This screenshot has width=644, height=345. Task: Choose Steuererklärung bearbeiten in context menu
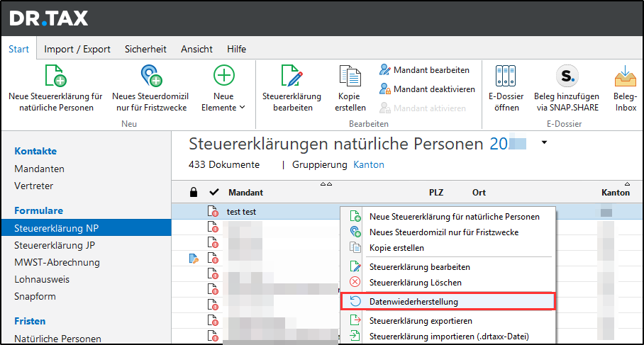[x=448, y=267]
